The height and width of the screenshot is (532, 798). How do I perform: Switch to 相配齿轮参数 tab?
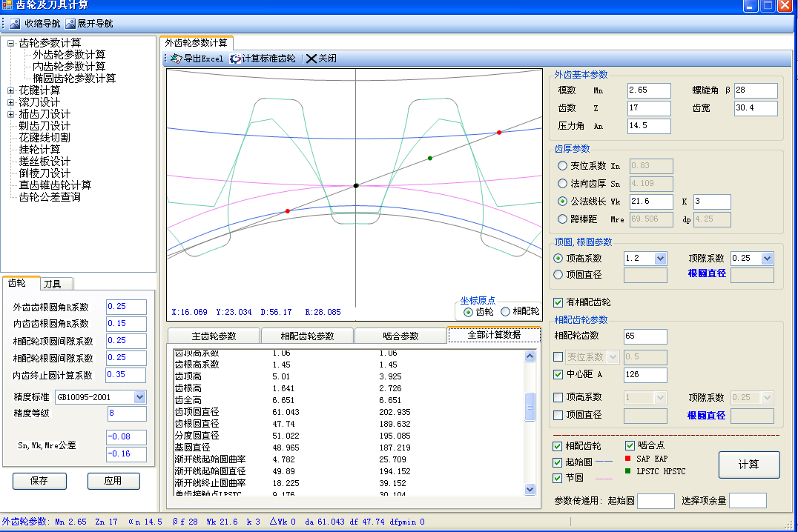pos(307,336)
